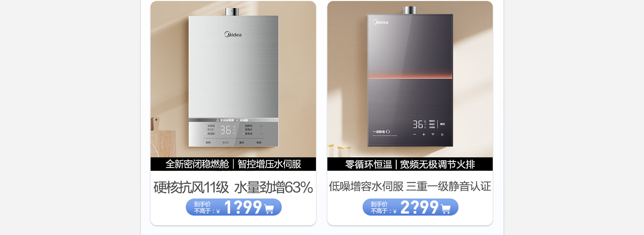This screenshot has height=235, width=644.
Task: Open the 硬核抗风11级 水量劲增63% product title
Action: (x=233, y=187)
